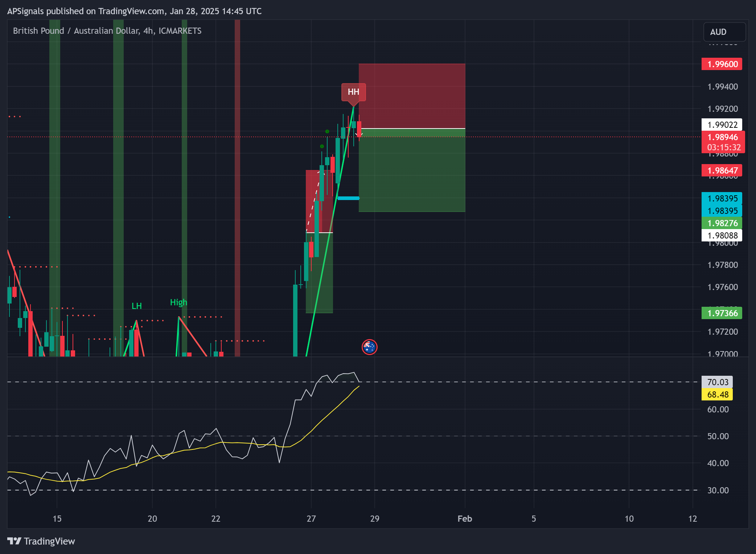756x554 pixels.
Task: Click the LH label on the chart
Action: [x=136, y=306]
